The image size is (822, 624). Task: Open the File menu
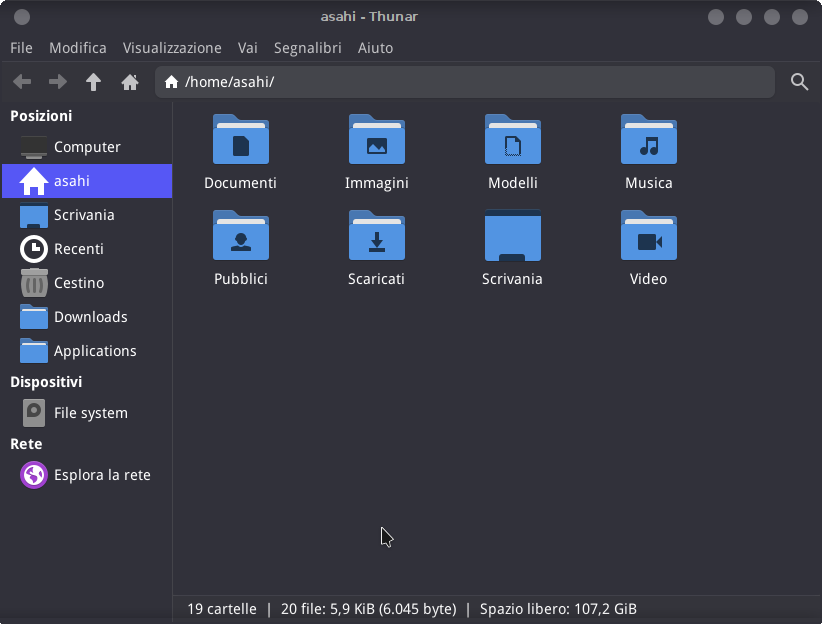point(21,48)
